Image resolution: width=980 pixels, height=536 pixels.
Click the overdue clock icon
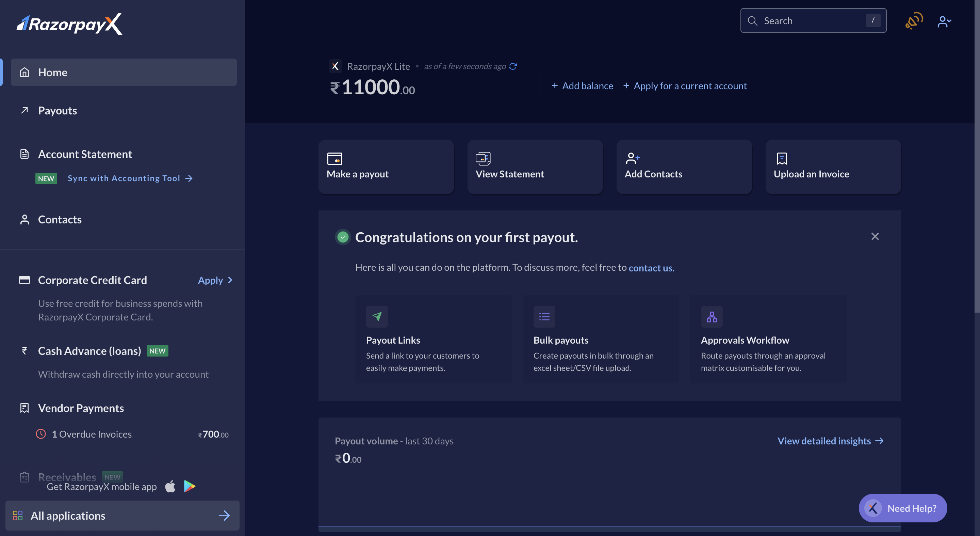click(x=41, y=433)
